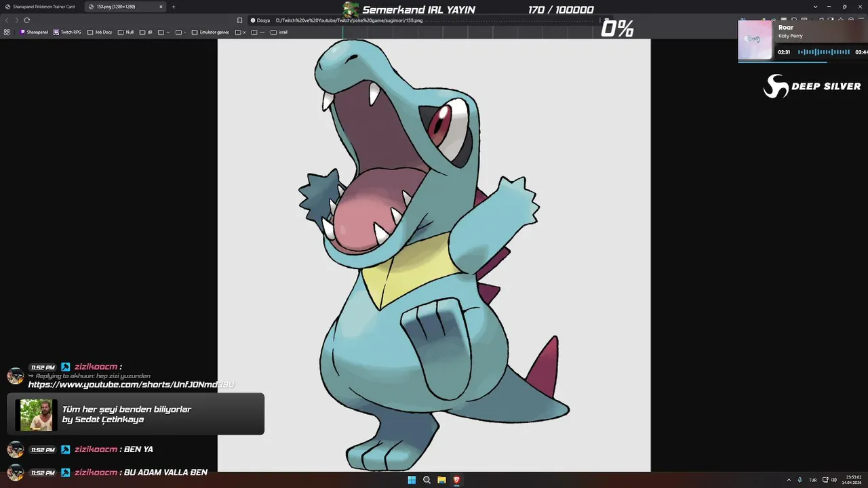
Task: Switch input language via TUR indicator
Action: coord(812,480)
